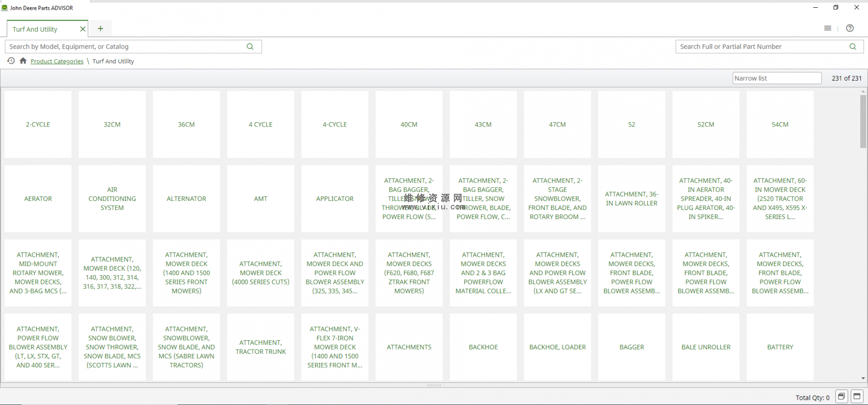Open Attachment MID-MOUNT ROTARY MOWER tile
This screenshot has height=405, width=868.
pos(38,273)
